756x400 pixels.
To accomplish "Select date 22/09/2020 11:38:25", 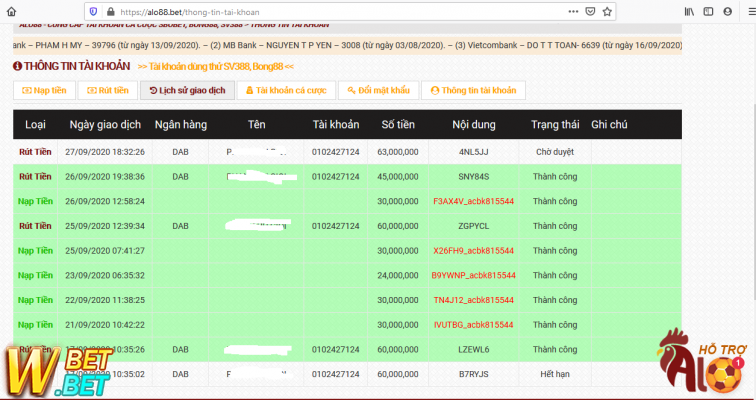I will click(x=105, y=300).
